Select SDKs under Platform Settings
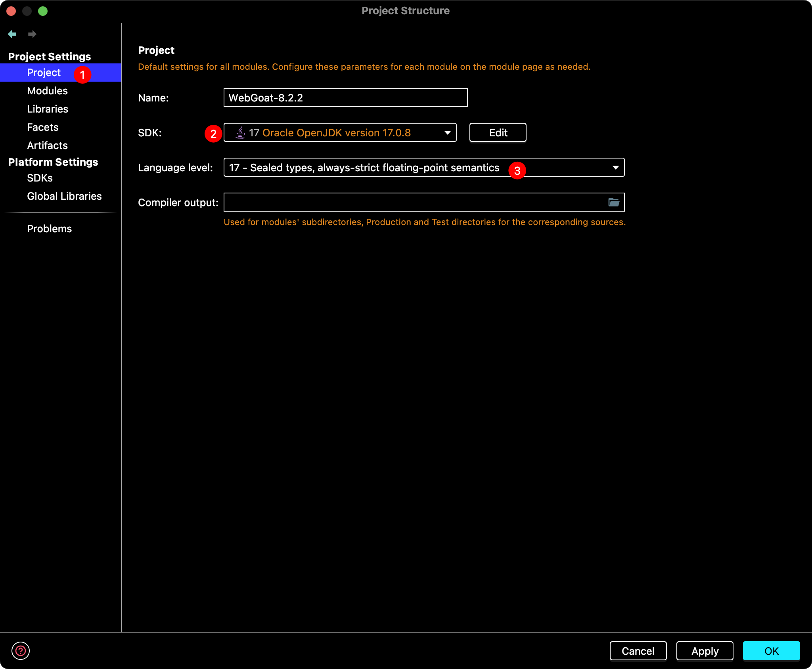This screenshot has height=669, width=812. [x=40, y=178]
